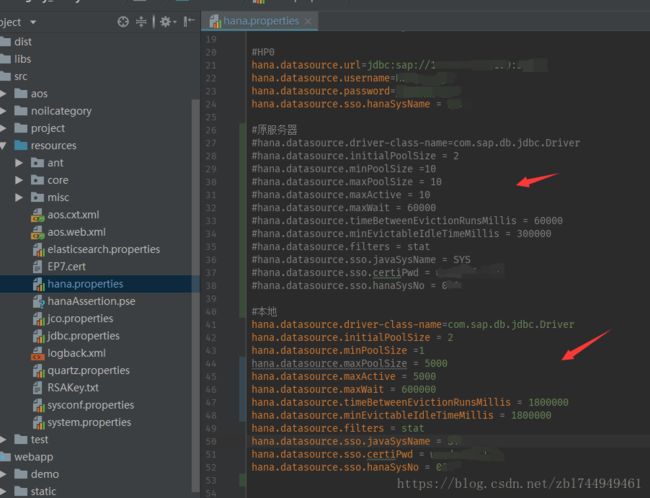Screen dimensions: 650x498
Task: Select jdbc.properties file name
Action: coord(83,336)
